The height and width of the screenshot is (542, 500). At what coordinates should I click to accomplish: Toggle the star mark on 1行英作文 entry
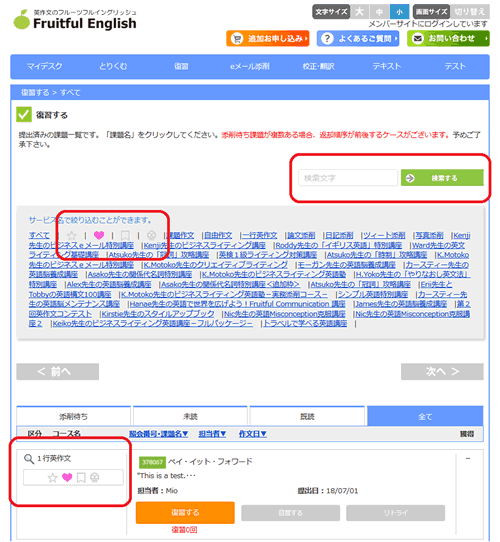(x=53, y=478)
